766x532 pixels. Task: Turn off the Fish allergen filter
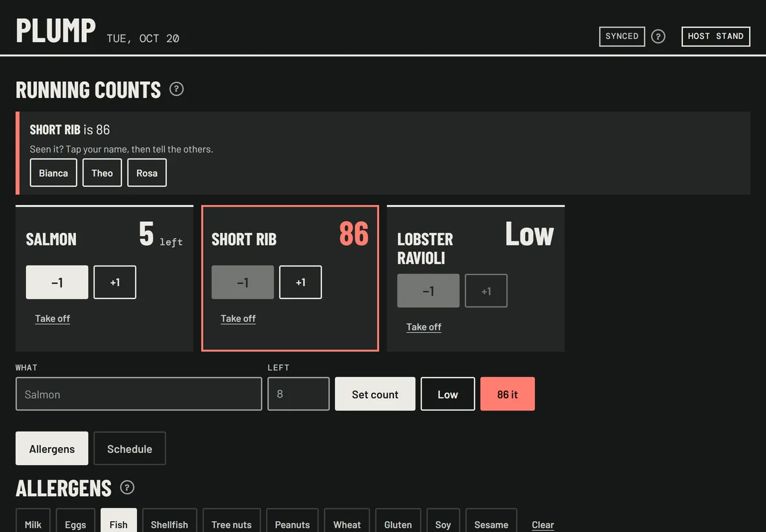118,520
